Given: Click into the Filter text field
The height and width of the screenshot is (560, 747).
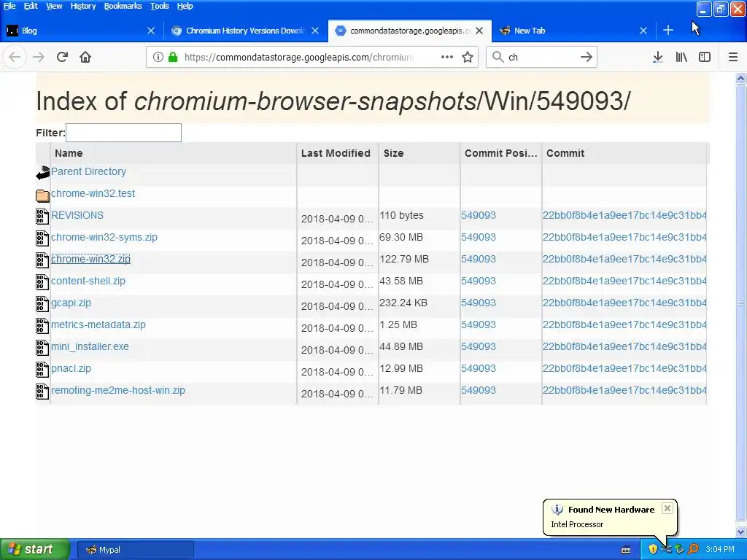Looking at the screenshot, I should (x=123, y=133).
